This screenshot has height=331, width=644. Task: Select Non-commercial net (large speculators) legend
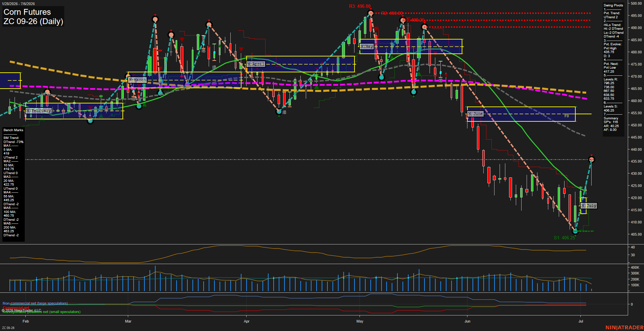coord(35,303)
